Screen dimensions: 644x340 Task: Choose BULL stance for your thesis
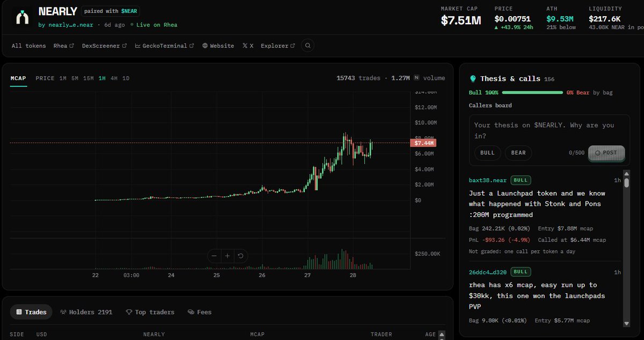point(487,153)
